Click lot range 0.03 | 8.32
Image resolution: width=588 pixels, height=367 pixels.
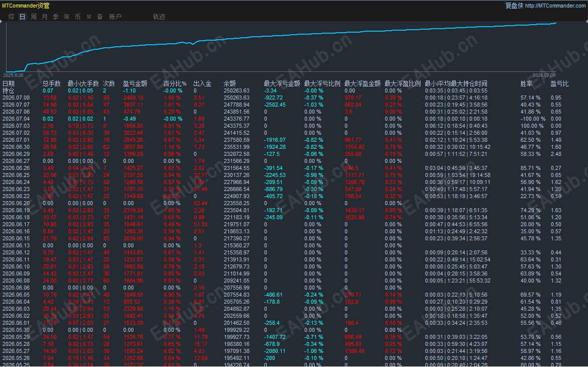click(x=80, y=133)
